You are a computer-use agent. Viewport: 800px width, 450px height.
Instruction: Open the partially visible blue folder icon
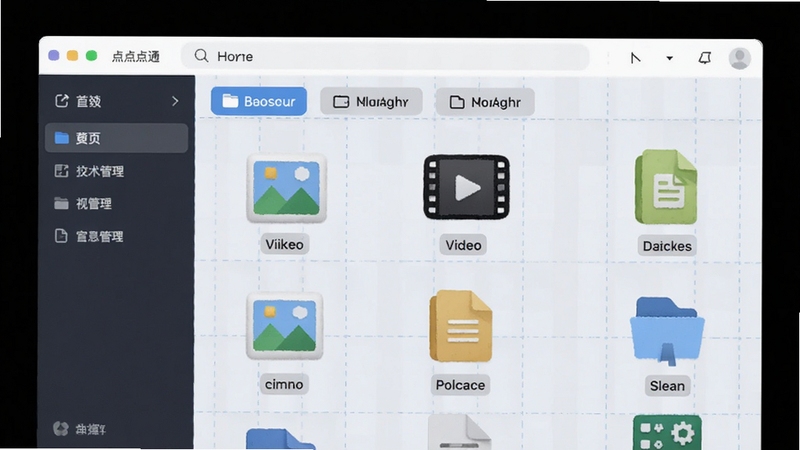coord(281,439)
